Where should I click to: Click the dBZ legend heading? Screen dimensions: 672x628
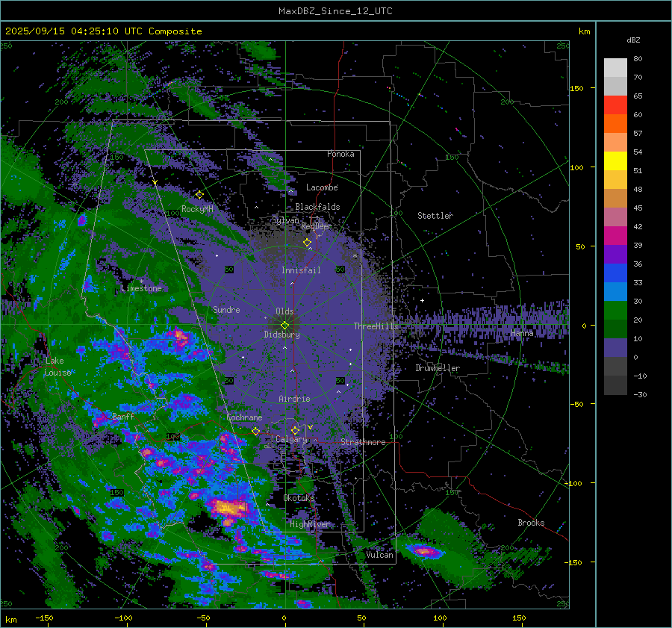(x=633, y=40)
